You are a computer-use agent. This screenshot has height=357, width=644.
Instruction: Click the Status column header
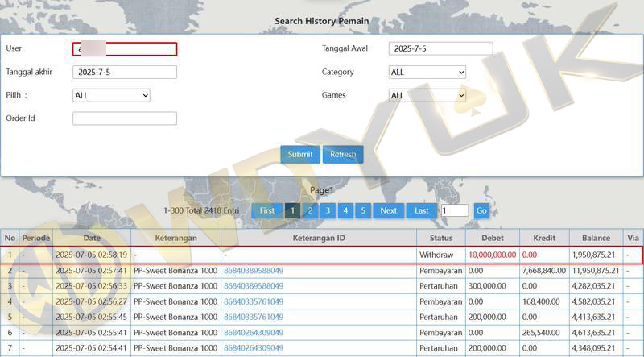[x=441, y=238]
